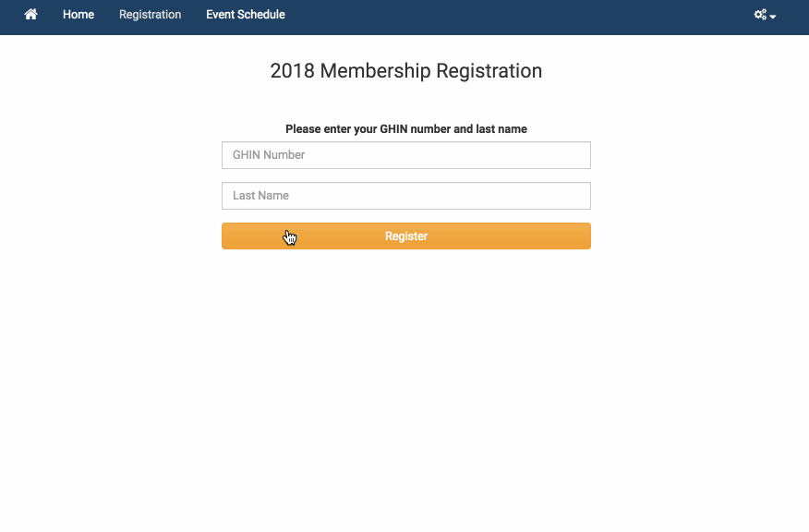View the Event Schedule page
Image resolution: width=809 pixels, height=532 pixels.
click(x=246, y=15)
